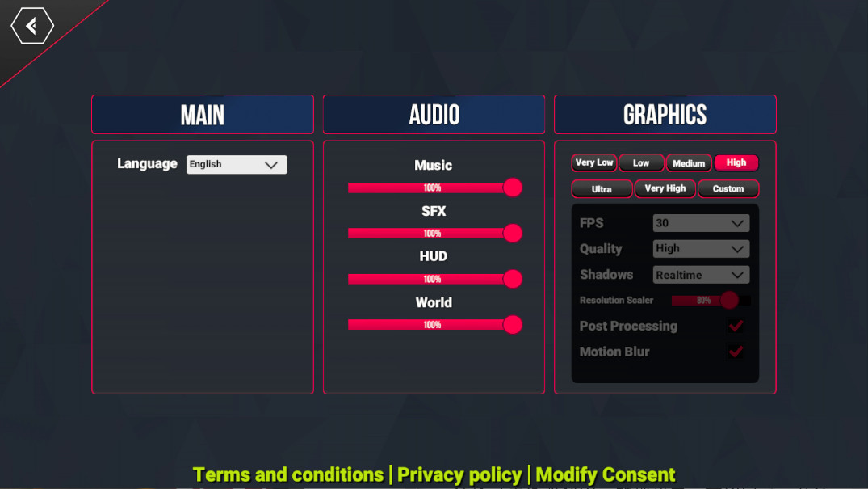Choose the Very High graphics preset
Screen dimensions: 868x489
(665, 188)
